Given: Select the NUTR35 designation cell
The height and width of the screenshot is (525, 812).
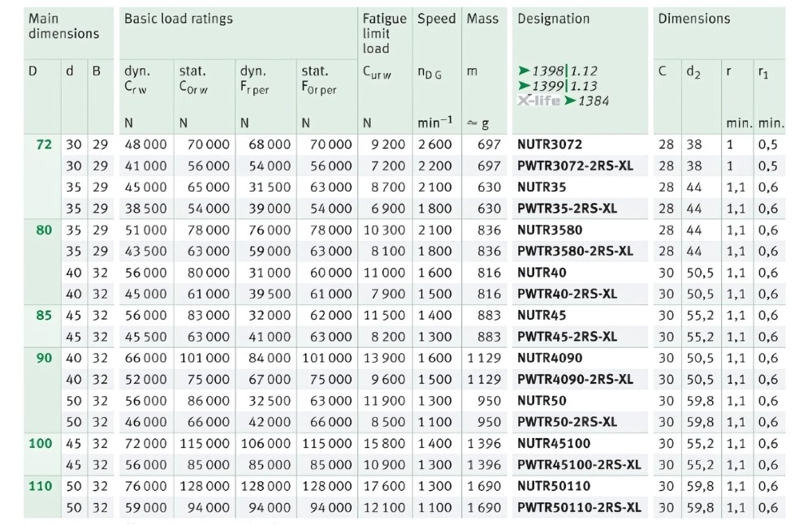Looking at the screenshot, I should click(x=541, y=187).
